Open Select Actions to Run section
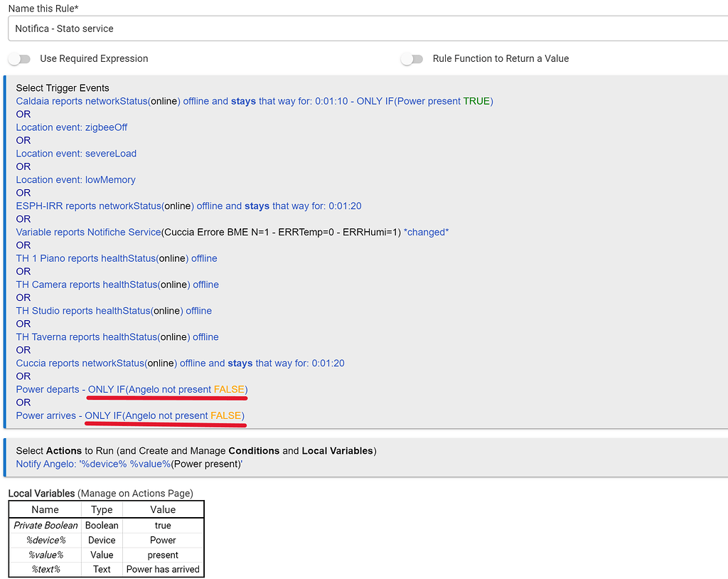The height and width of the screenshot is (579, 728). click(196, 451)
